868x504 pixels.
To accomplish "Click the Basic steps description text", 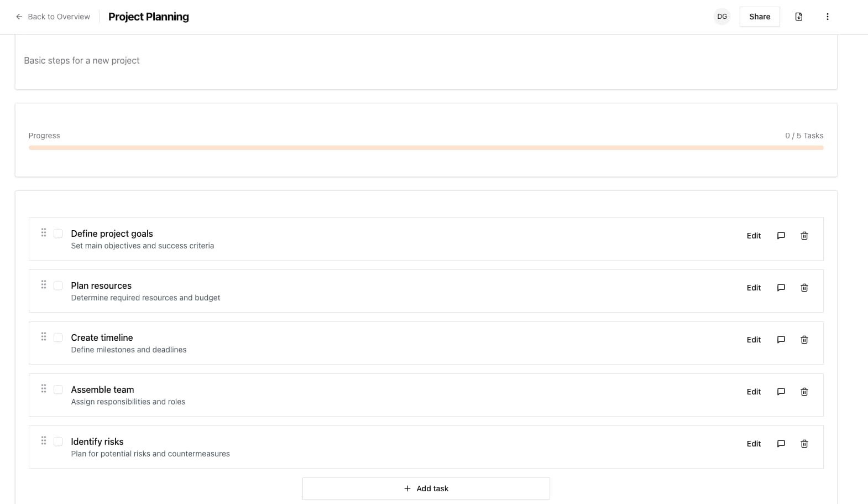I will [x=82, y=60].
